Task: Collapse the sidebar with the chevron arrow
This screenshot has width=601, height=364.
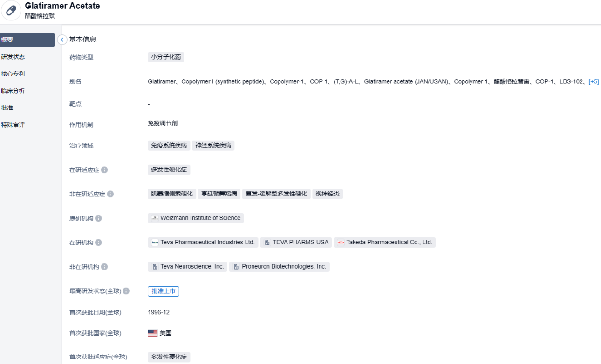Action: tap(62, 40)
